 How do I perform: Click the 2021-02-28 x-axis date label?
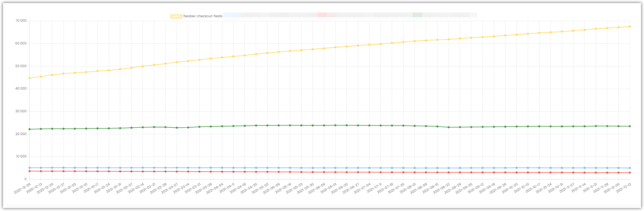coord(159,188)
